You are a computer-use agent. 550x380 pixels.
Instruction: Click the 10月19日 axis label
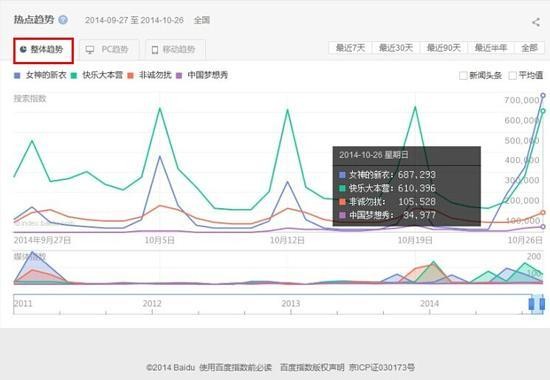point(415,240)
